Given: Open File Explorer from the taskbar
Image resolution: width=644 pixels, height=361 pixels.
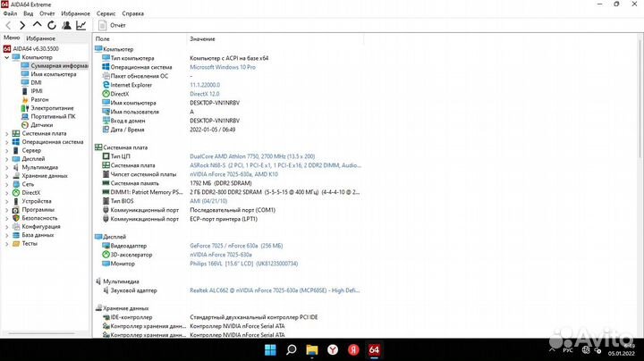Looking at the screenshot, I should (312, 350).
